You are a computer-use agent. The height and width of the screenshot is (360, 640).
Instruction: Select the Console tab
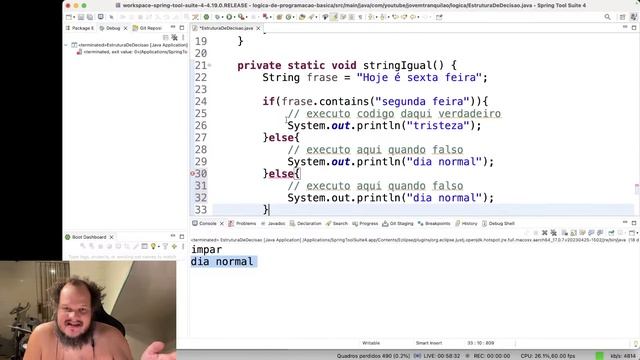tap(204, 224)
